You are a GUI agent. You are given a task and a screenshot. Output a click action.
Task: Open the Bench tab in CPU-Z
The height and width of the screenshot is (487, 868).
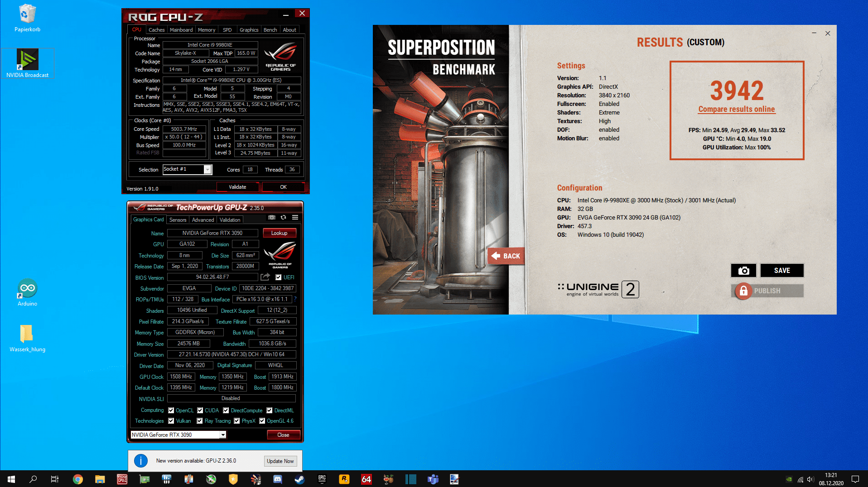pyautogui.click(x=270, y=30)
